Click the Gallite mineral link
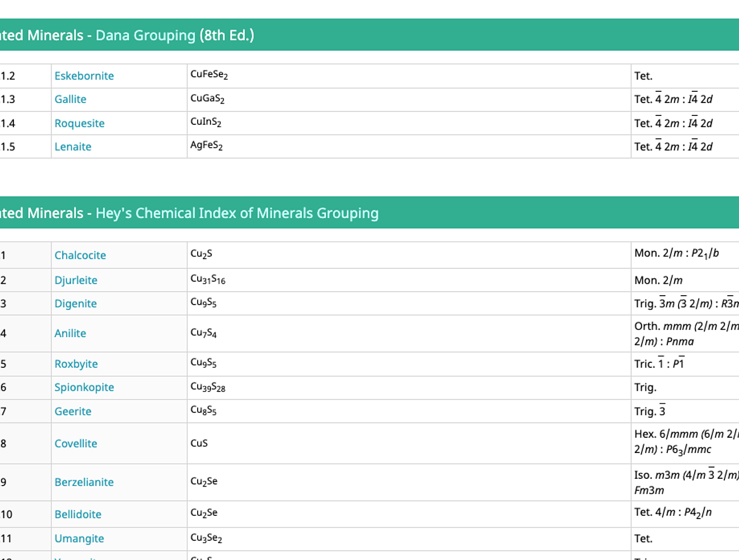This screenshot has height=560, width=739. 71,99
